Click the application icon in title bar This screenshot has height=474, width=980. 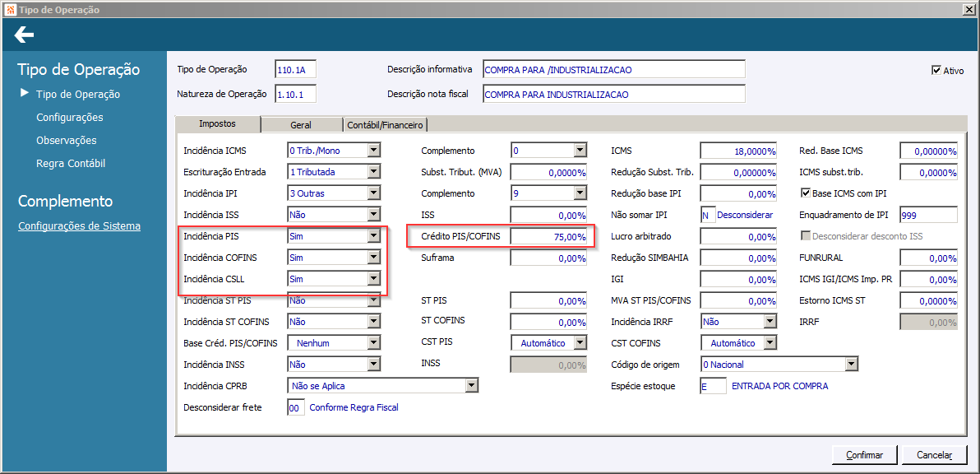9,9
